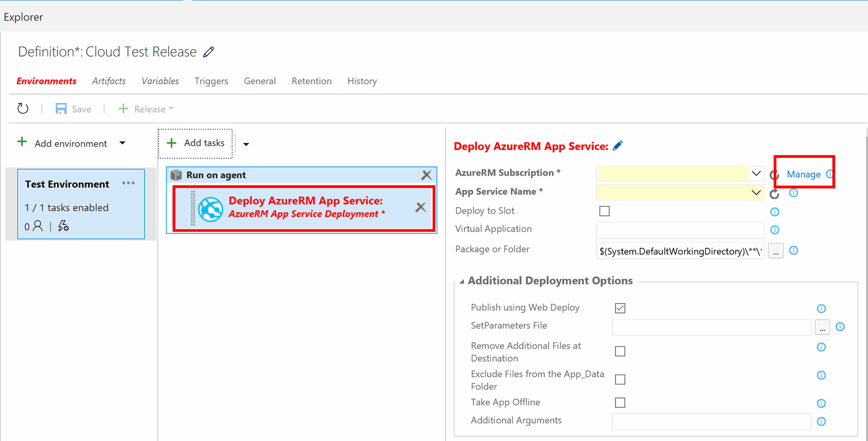Show info for SetParameters File
Viewport: 868px width, 441px height.
tap(840, 327)
